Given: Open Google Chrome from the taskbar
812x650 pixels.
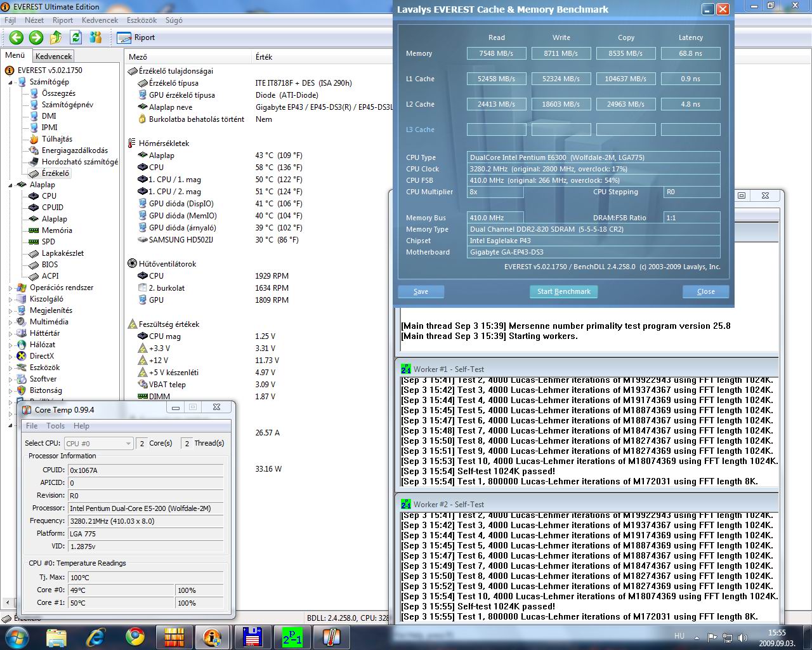Looking at the screenshot, I should click(134, 637).
